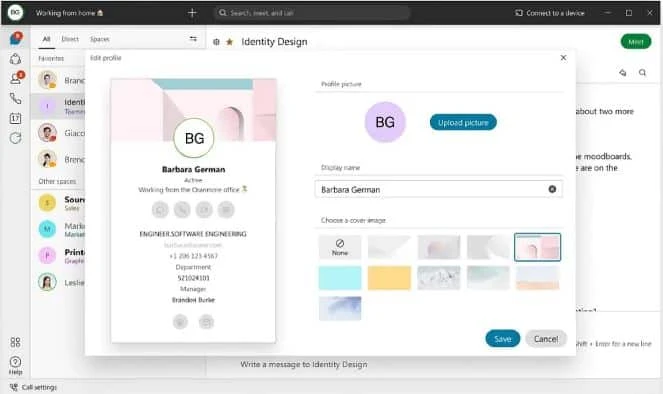Open the Contacts icon with the badge
The height and width of the screenshot is (394, 663).
pos(16,78)
